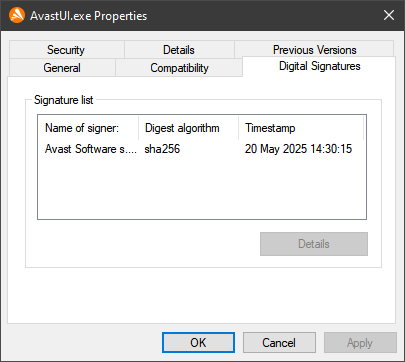Select the Digital Signatures tab
The width and height of the screenshot is (405, 362).
(x=319, y=66)
